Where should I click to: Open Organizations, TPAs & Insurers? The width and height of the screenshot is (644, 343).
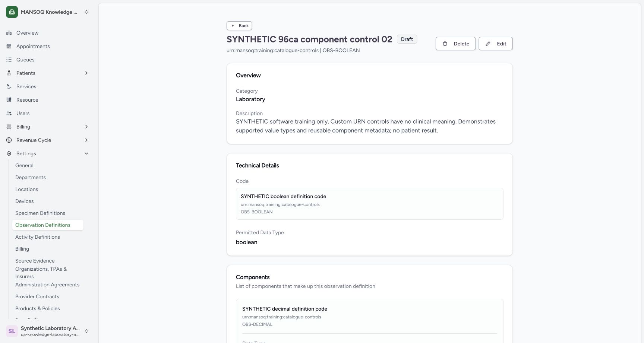tap(48, 273)
